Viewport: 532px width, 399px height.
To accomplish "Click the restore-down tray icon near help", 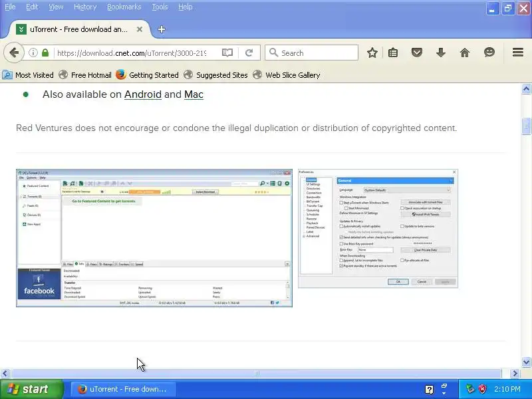I will 444,386.
